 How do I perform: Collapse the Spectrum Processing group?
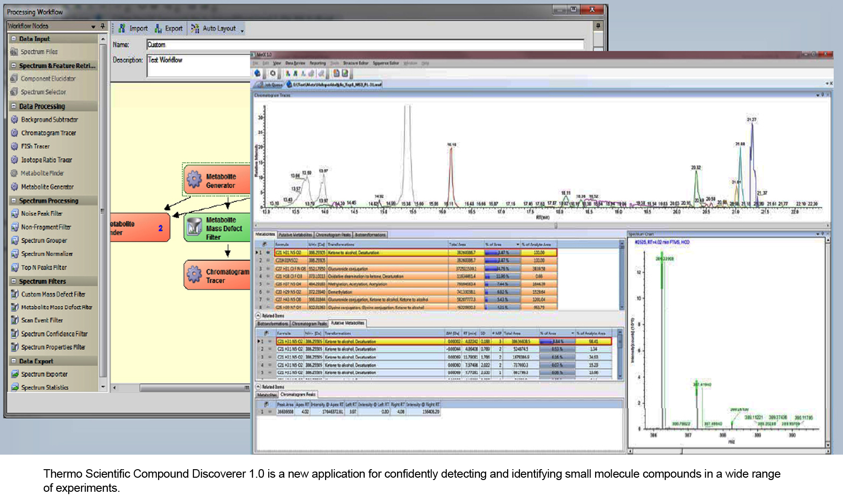click(14, 201)
